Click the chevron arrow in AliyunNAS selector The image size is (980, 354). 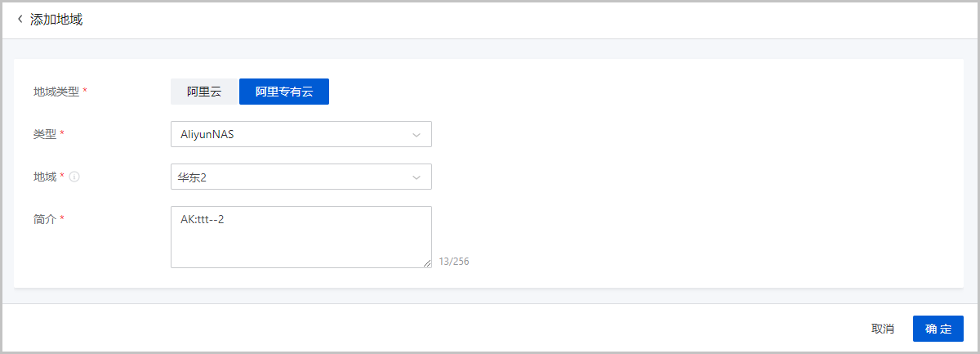tap(416, 134)
